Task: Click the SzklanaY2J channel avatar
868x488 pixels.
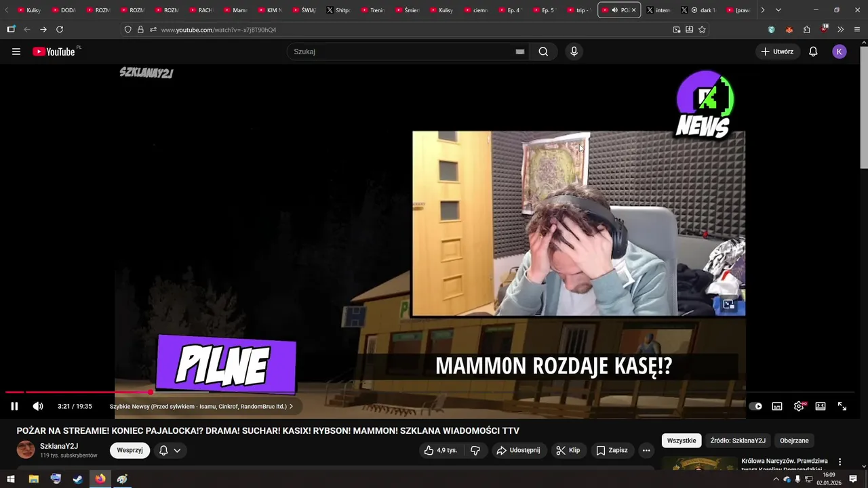Action: 26,450
